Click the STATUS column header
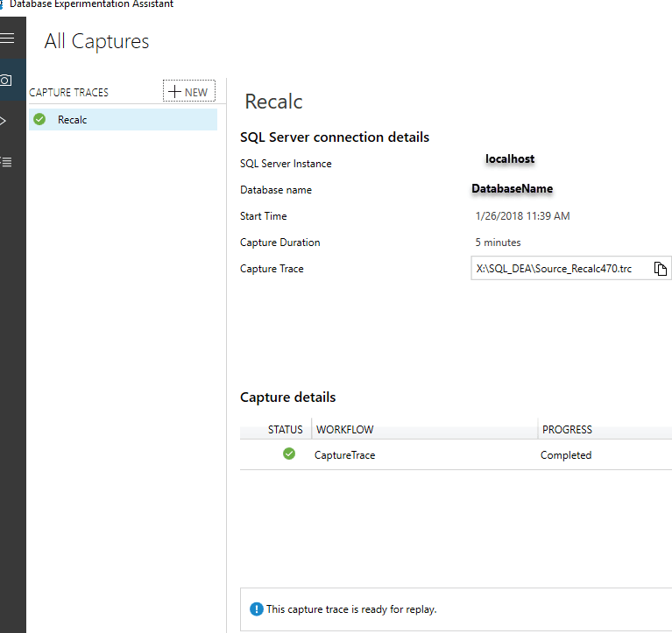This screenshot has height=633, width=672. click(285, 430)
